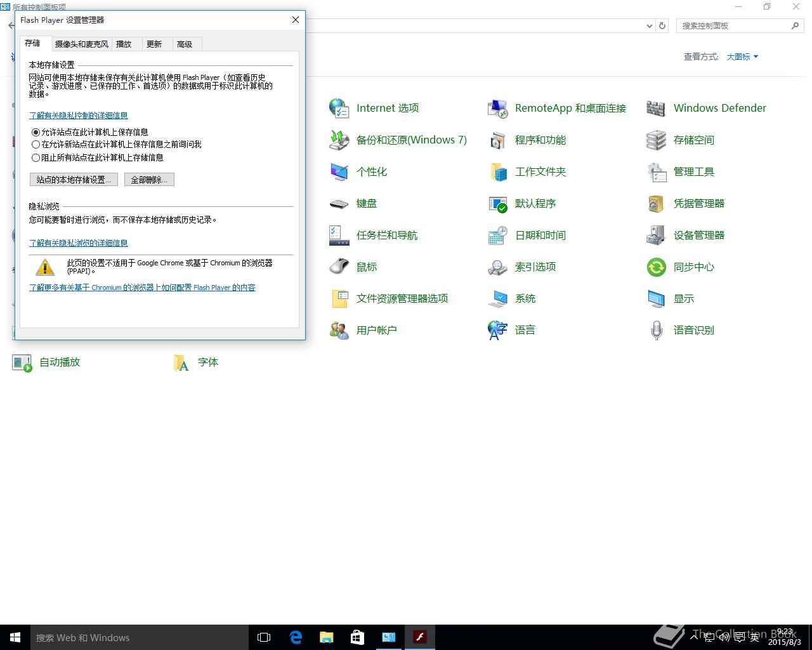Viewport: 812px width, 650px height.
Task: Open the 大图标 view mode dropdown
Action: (742, 56)
